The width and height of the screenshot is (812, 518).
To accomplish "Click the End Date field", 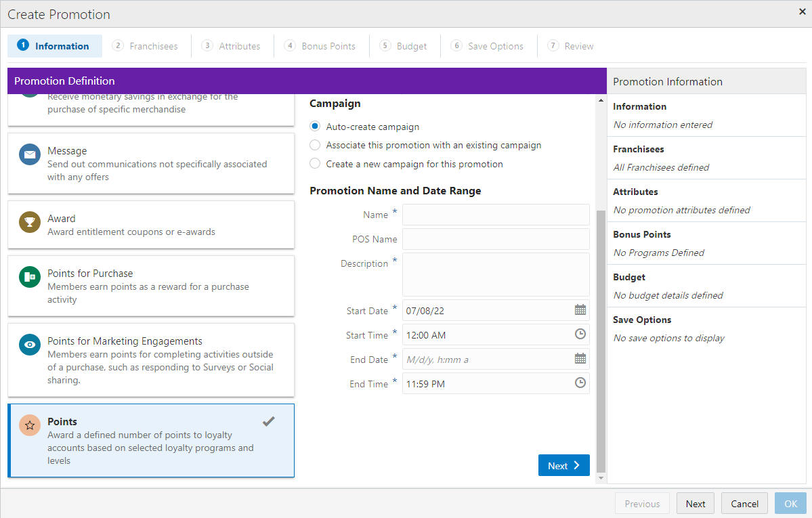I will 496,359.
